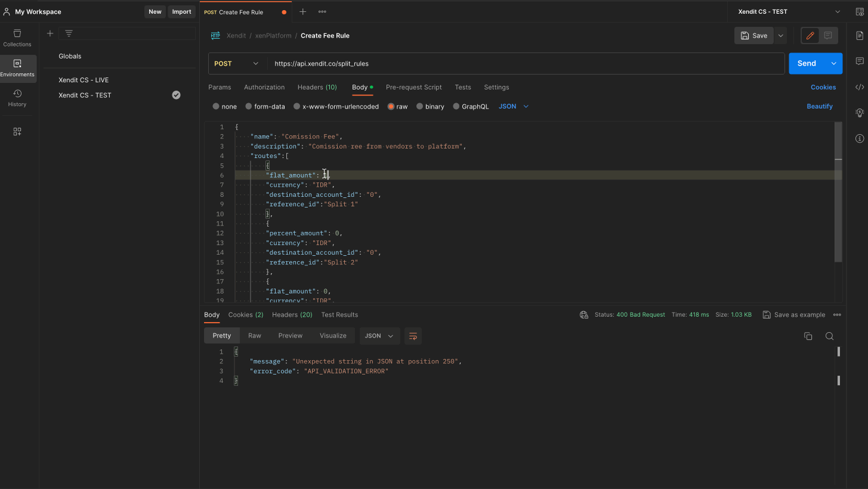The height and width of the screenshot is (489, 868).
Task: Click the Beautify link
Action: 820,106
